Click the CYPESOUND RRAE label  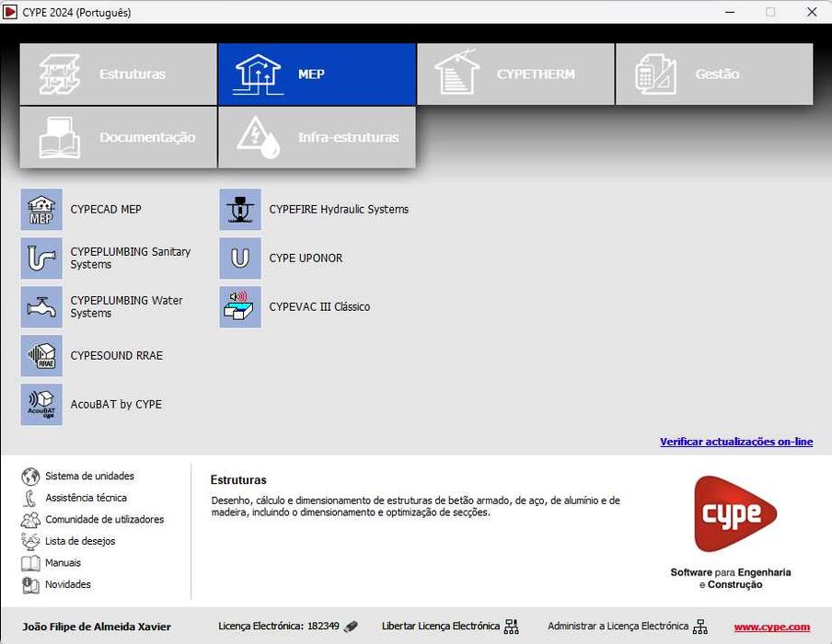(x=117, y=356)
